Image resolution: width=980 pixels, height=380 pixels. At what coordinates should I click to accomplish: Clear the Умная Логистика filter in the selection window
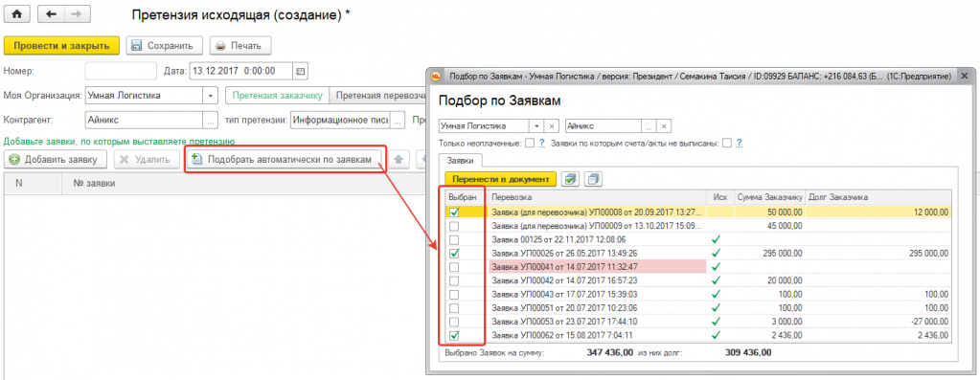[552, 125]
